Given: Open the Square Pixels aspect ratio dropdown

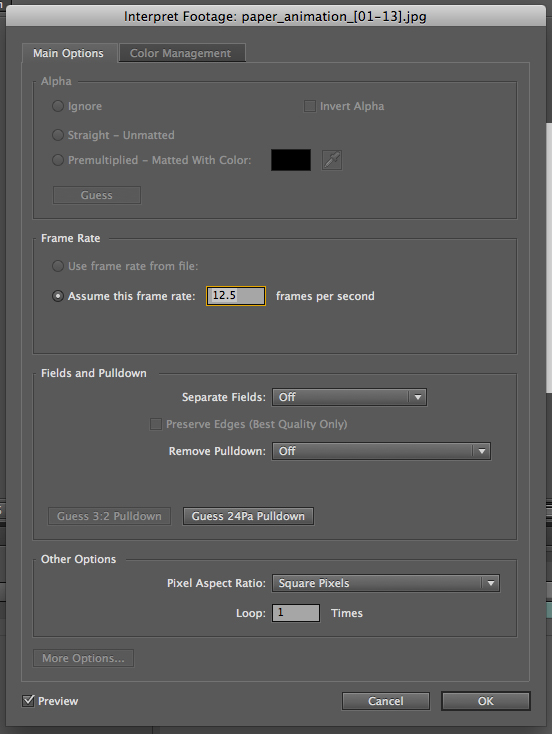Looking at the screenshot, I should pos(386,583).
